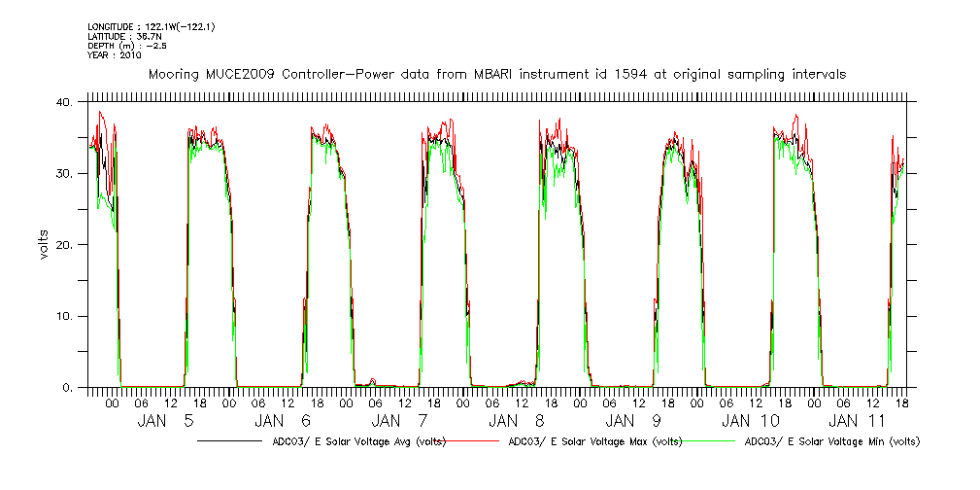Viewport: 980px width, 490px height.
Task: Click the Mooring MUCE2009 plot title
Action: pyautogui.click(x=496, y=74)
